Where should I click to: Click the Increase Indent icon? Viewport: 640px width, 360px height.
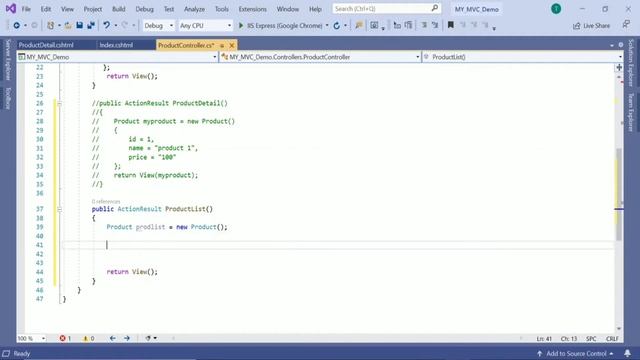(x=408, y=25)
